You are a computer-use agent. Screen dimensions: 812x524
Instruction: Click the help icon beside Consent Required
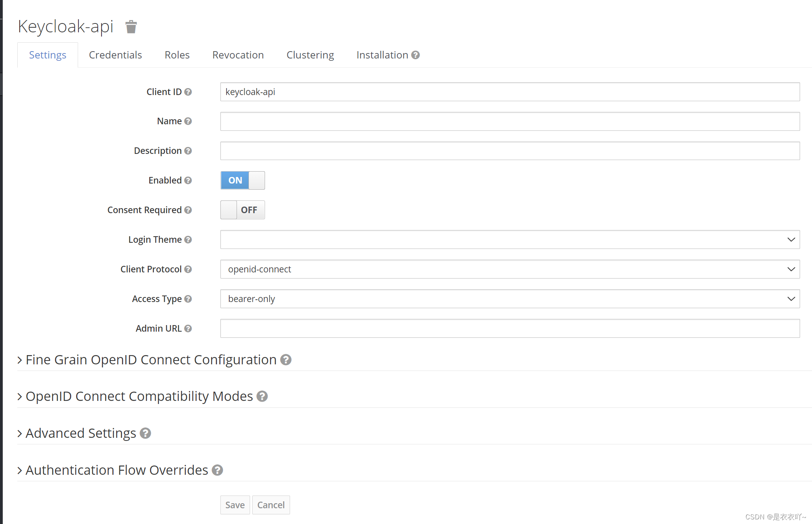[x=188, y=210]
